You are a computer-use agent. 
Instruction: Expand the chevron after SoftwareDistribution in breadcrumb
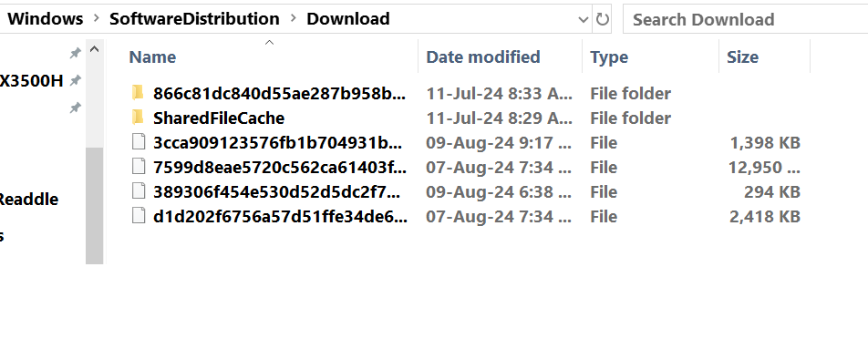coord(294,19)
